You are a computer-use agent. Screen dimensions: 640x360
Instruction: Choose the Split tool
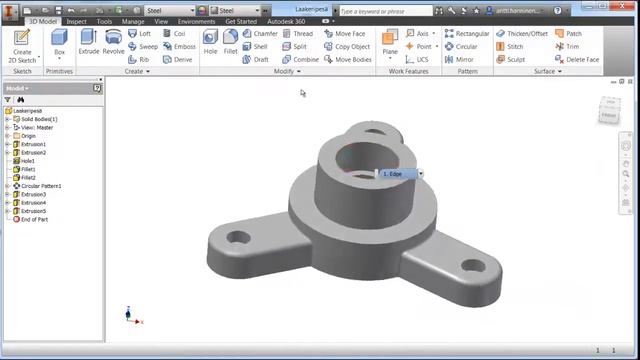pyautogui.click(x=294, y=47)
